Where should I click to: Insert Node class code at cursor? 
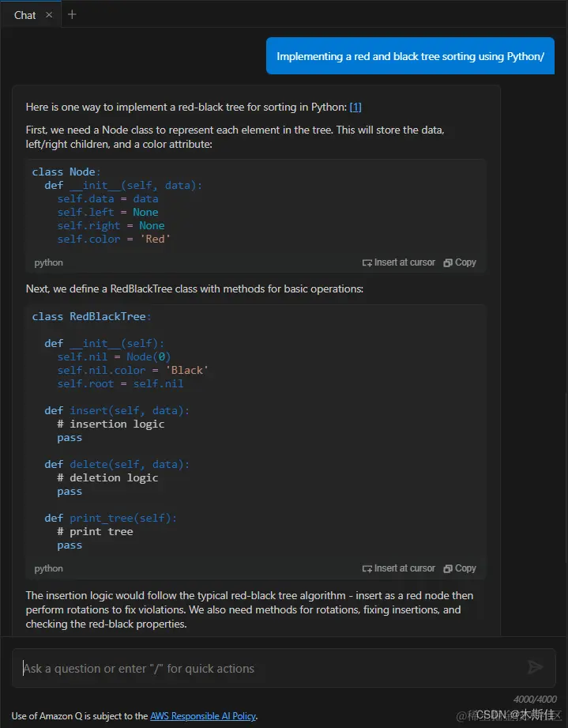(x=399, y=262)
